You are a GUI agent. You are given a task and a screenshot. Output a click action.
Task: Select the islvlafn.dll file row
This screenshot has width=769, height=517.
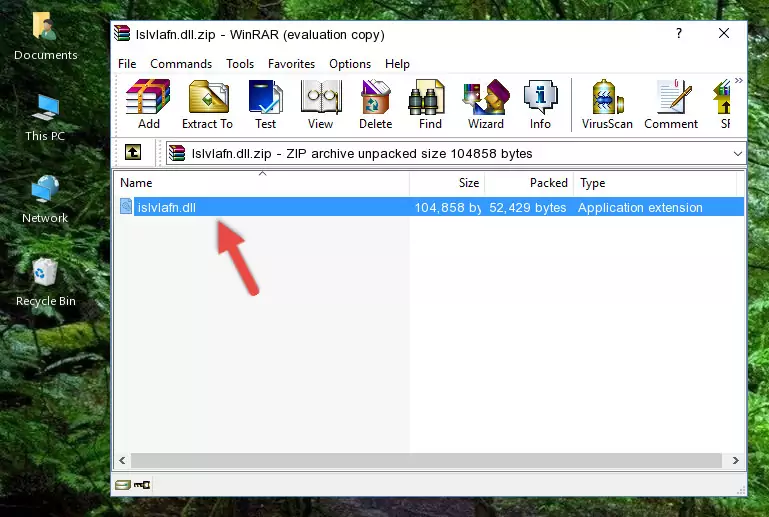coord(430,207)
